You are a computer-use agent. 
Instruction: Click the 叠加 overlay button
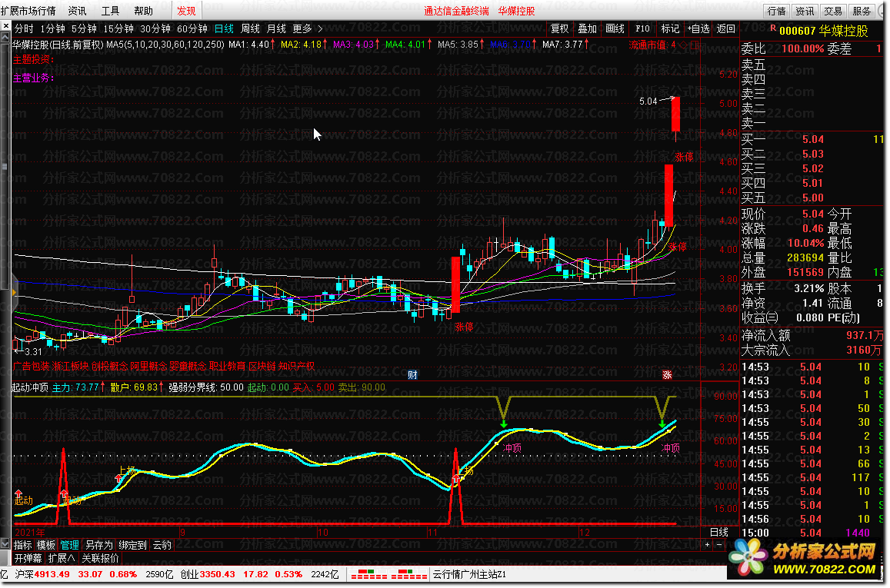click(x=588, y=28)
